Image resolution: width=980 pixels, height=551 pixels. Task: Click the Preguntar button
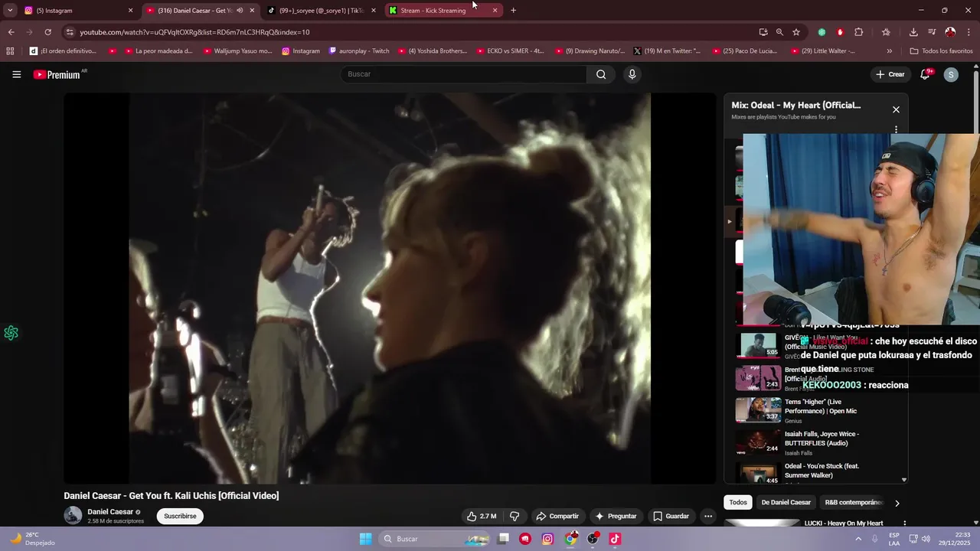tap(616, 516)
